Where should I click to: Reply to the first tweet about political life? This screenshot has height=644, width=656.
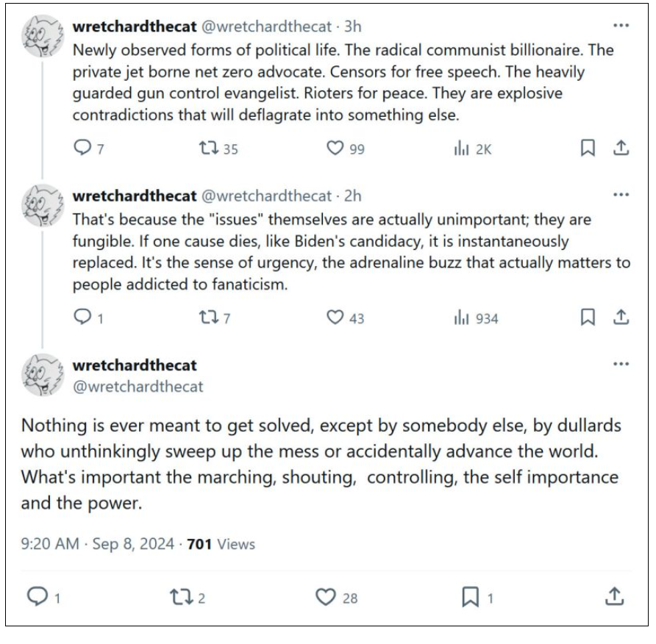point(83,149)
